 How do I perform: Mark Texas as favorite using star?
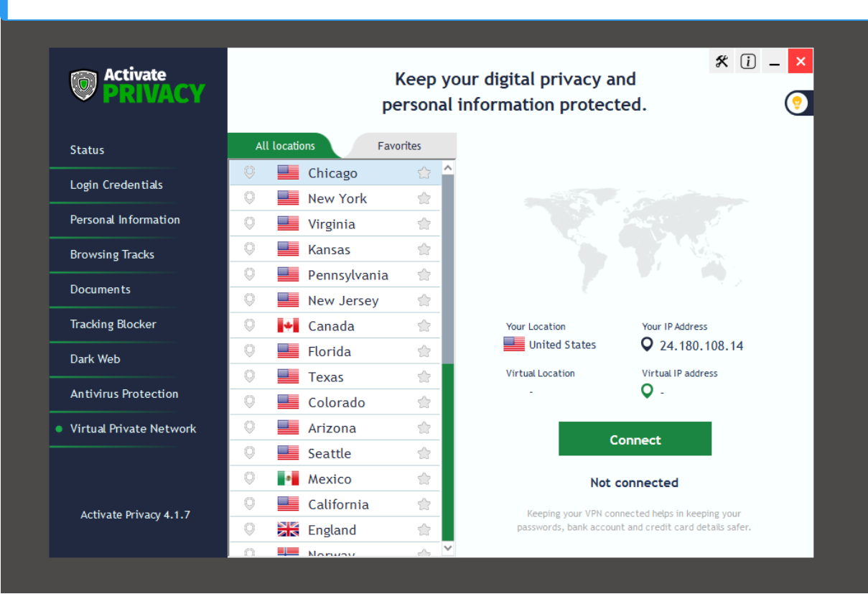(424, 377)
